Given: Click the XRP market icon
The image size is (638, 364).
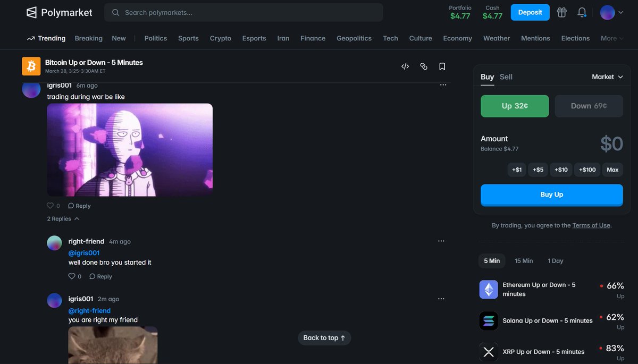Looking at the screenshot, I should tap(489, 352).
